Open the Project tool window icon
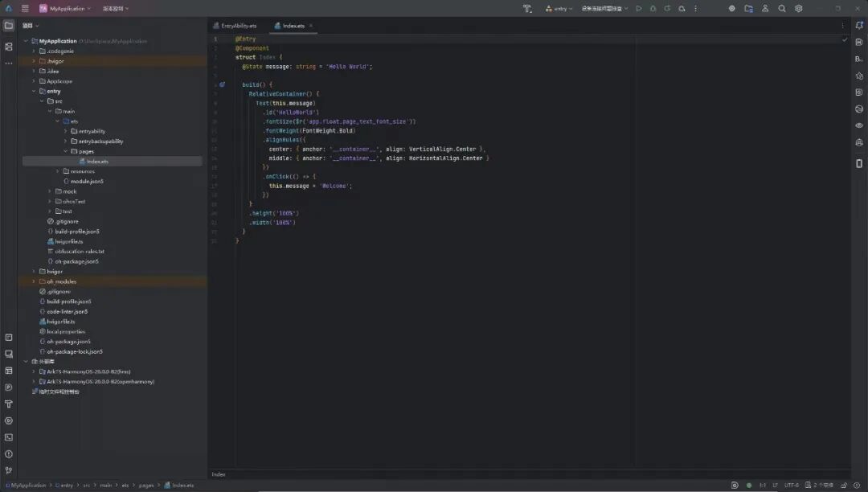Screen dimensions: 868x492 9,26
